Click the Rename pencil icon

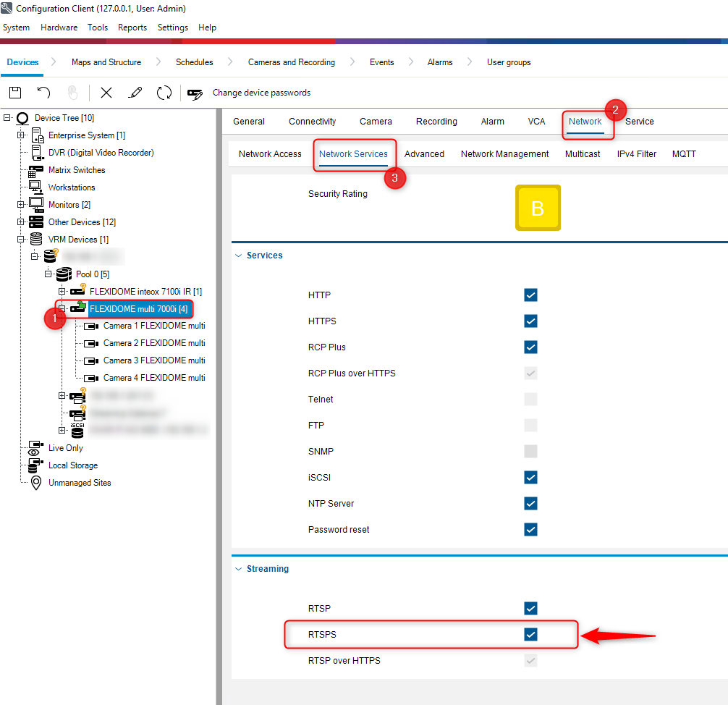point(135,93)
